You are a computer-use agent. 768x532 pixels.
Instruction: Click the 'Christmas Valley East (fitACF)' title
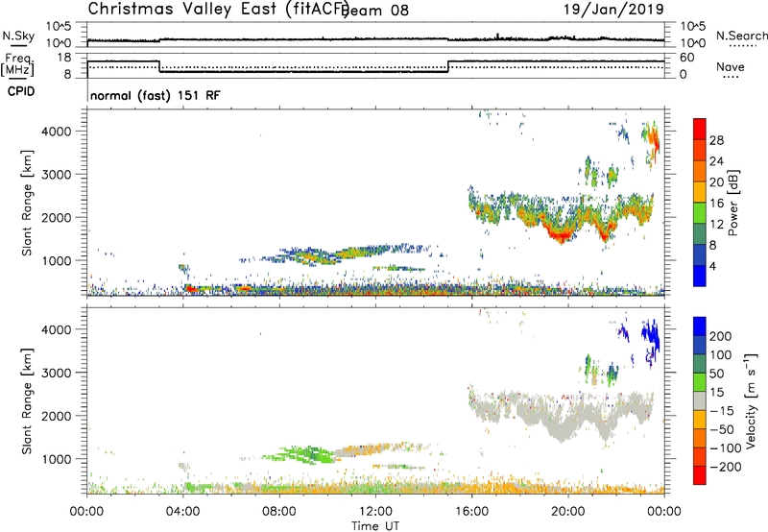(219, 10)
